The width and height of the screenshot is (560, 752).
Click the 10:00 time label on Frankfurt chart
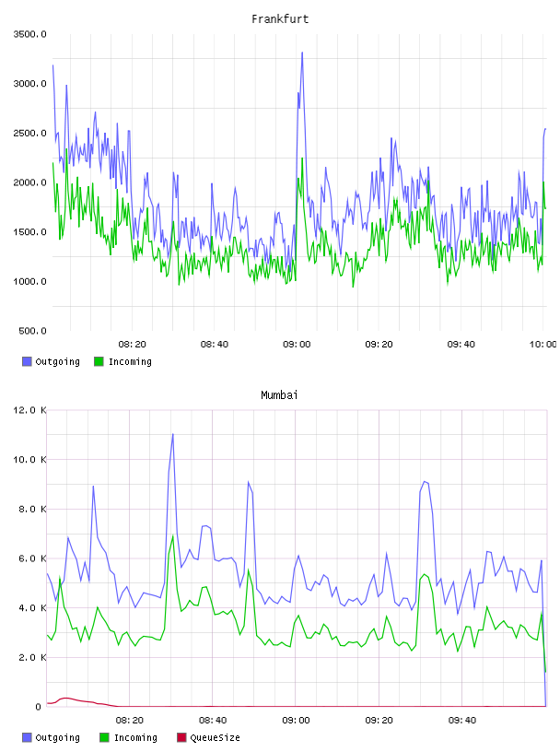[542, 345]
